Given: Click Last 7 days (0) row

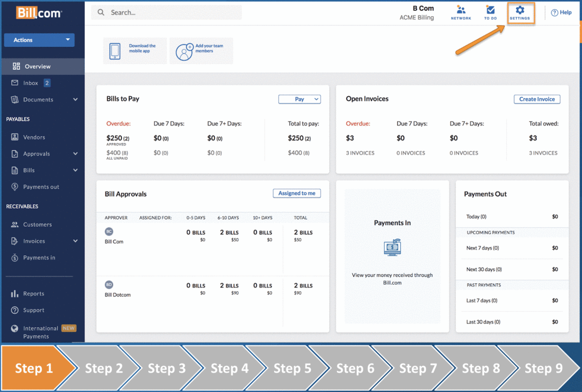Looking at the screenshot, I should [x=512, y=300].
